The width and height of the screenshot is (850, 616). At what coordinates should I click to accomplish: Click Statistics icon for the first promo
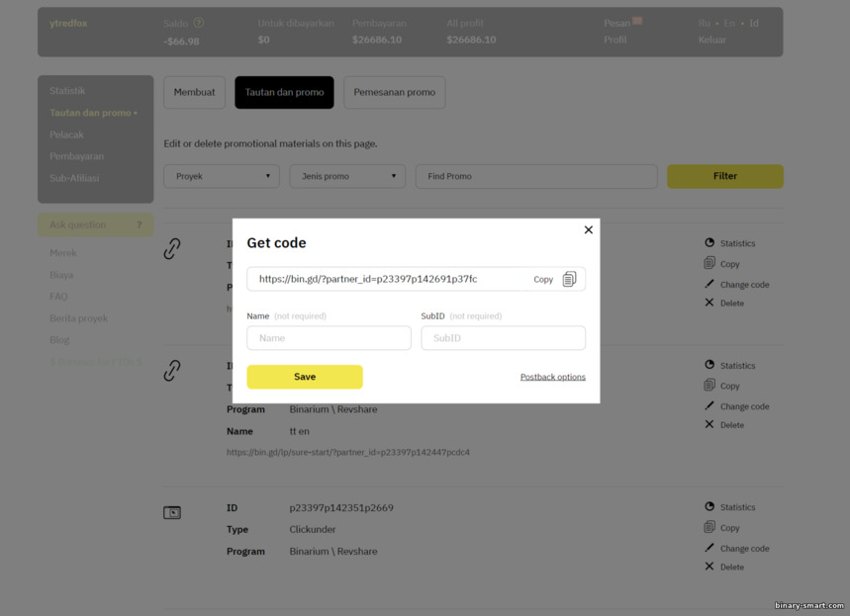(709, 242)
